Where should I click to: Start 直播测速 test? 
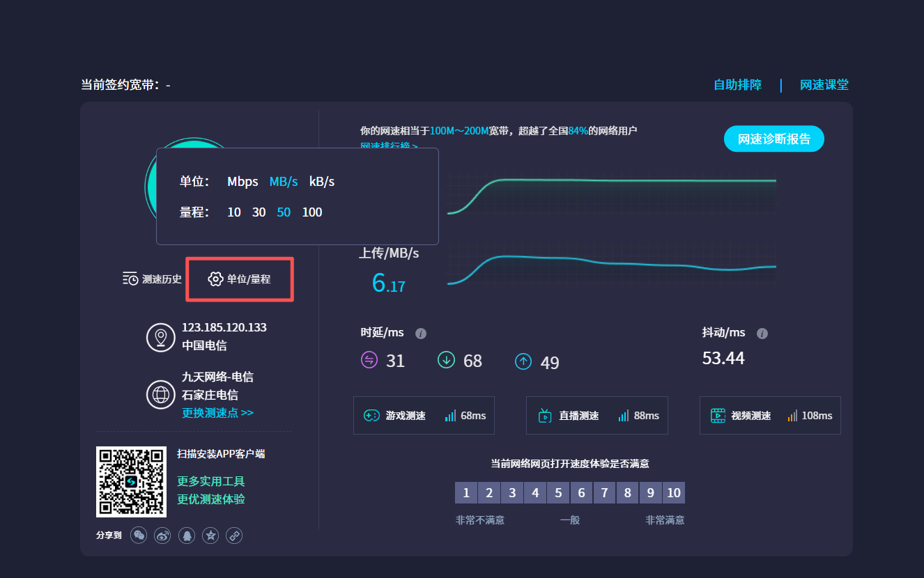tap(597, 416)
